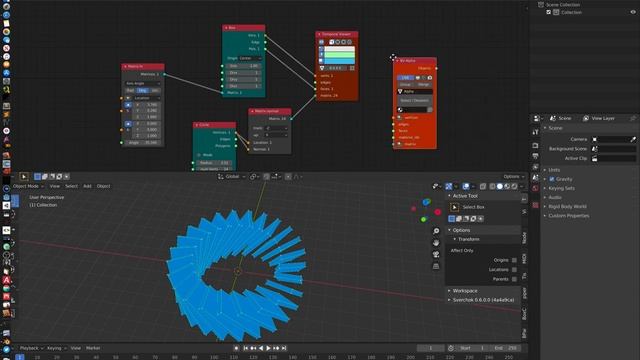Open the viewport Add menu
640x360 pixels.
click(x=87, y=186)
